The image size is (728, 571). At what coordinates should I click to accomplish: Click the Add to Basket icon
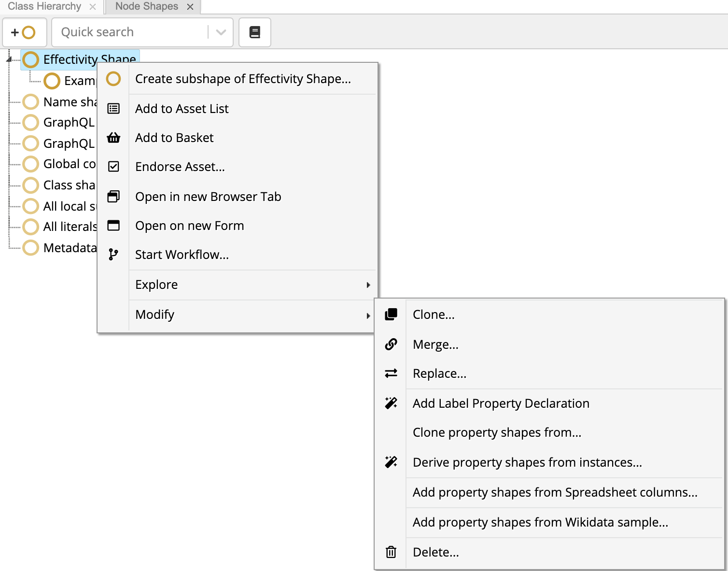click(113, 138)
